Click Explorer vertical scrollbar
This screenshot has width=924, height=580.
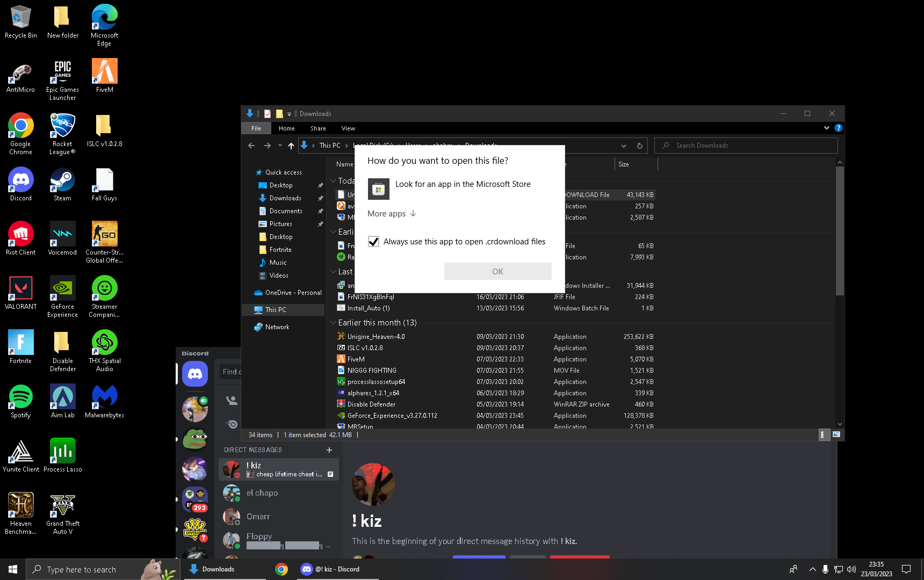840,231
